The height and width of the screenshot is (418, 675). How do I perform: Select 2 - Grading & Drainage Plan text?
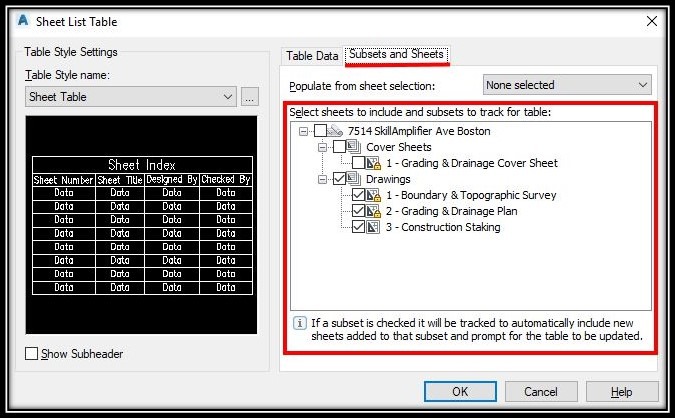point(452,211)
